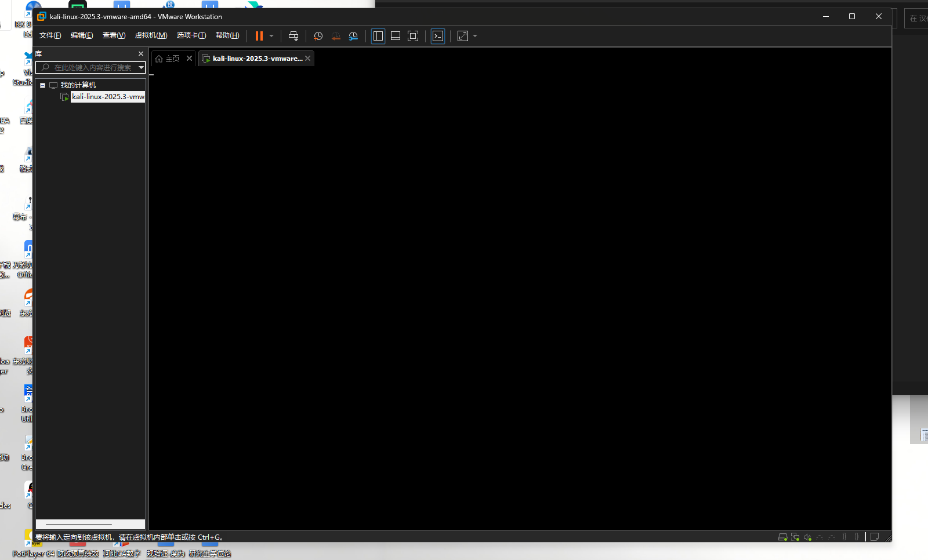Toggle the thumbnail bar view button
The height and width of the screenshot is (560, 928).
(396, 36)
